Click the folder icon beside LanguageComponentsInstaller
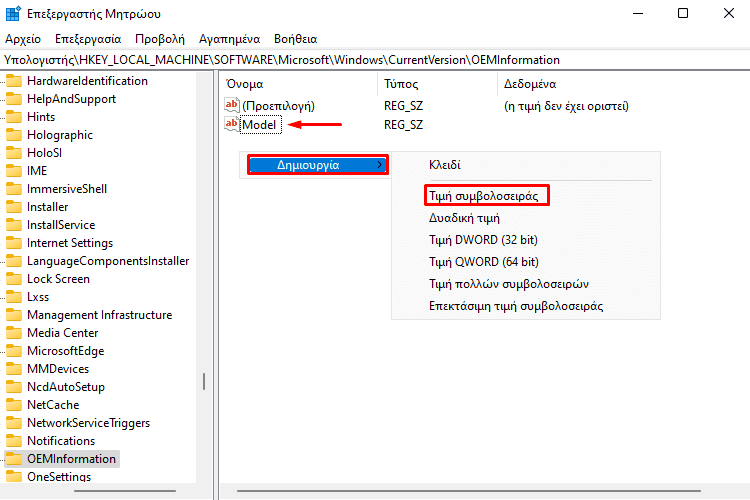The width and height of the screenshot is (750, 500). tap(14, 261)
